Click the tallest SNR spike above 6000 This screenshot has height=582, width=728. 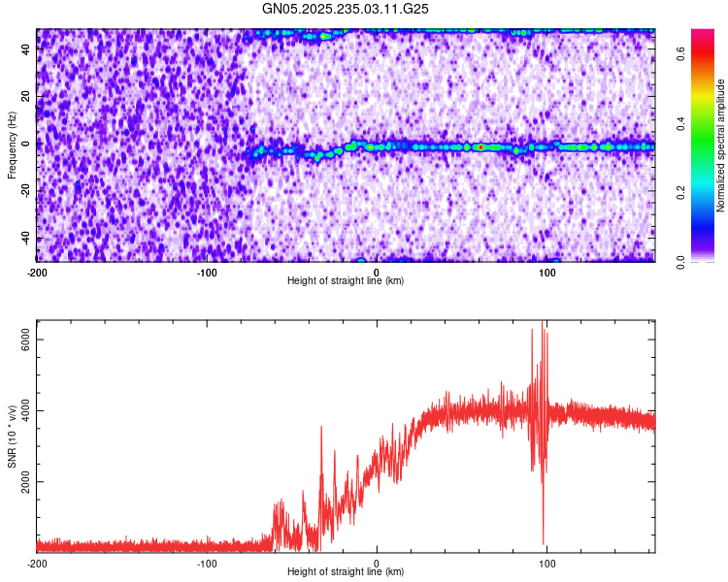543,323
